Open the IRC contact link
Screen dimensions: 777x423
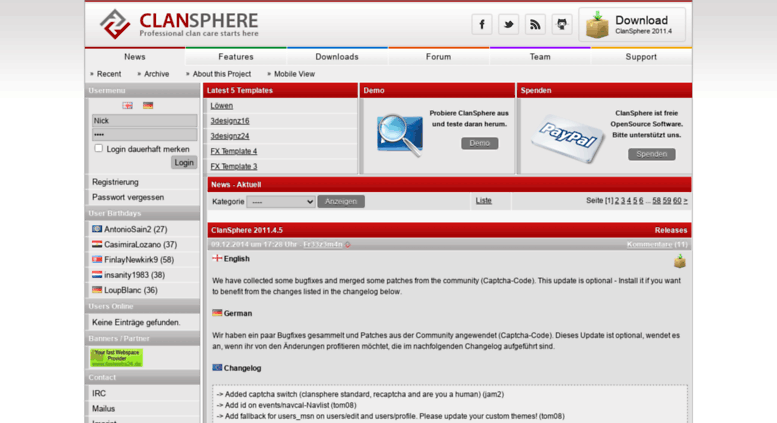pos(99,393)
